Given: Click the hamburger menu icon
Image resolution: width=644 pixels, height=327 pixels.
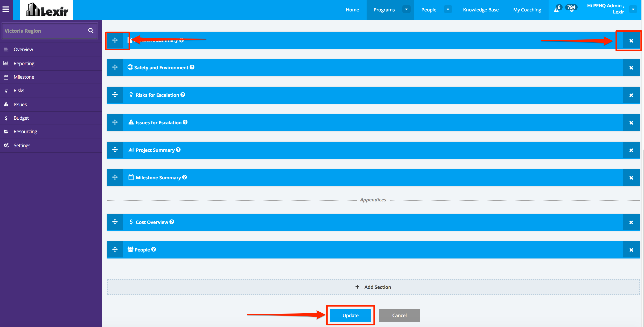Looking at the screenshot, I should coord(6,10).
